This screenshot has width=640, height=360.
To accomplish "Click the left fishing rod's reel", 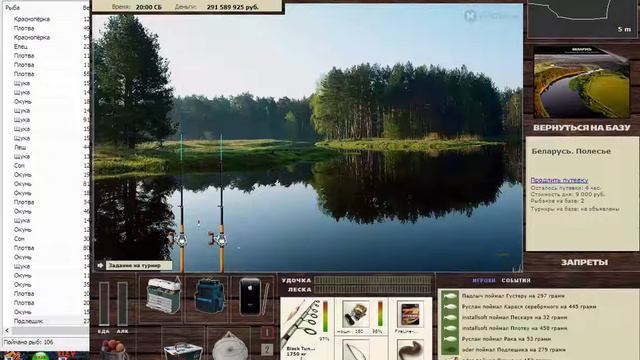I will pos(181,240).
